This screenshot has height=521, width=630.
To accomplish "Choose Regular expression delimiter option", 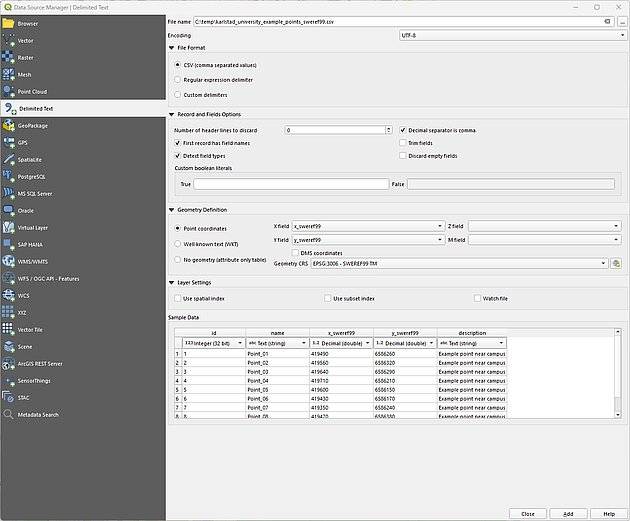I will pyautogui.click(x=177, y=80).
